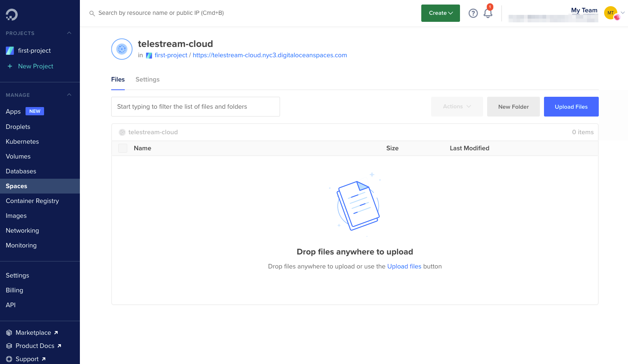This screenshot has width=628, height=364.
Task: Collapse the MANAGE sidebar section
Action: tap(69, 95)
